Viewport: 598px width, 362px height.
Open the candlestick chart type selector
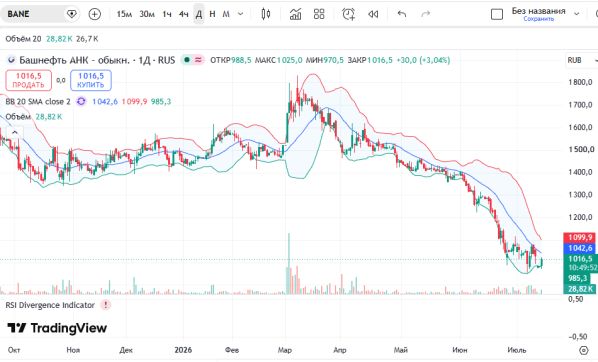266,14
